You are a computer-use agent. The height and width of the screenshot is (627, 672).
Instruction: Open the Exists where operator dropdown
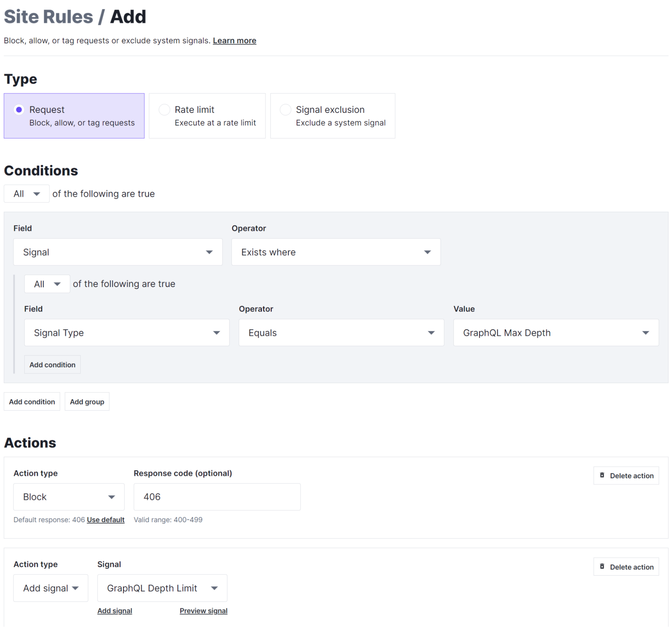(x=336, y=252)
